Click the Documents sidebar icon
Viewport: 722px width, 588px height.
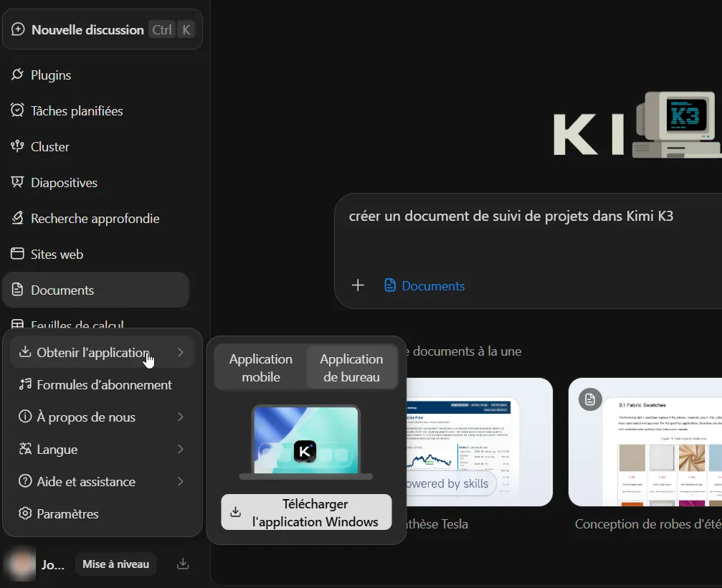(x=17, y=290)
